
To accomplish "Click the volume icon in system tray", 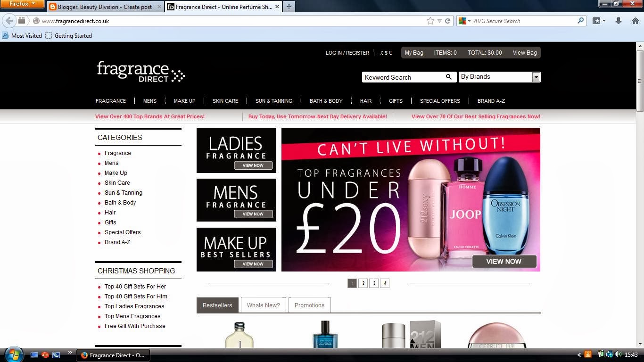I will tap(618, 354).
